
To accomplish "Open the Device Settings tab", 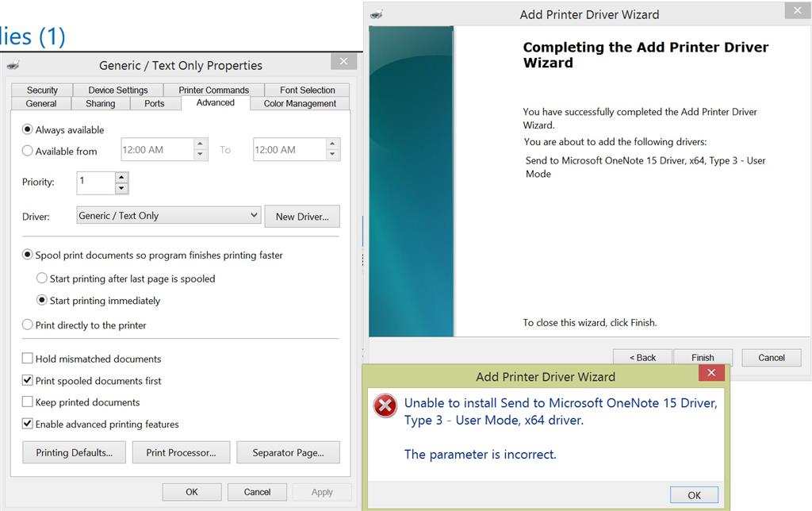I will [117, 89].
